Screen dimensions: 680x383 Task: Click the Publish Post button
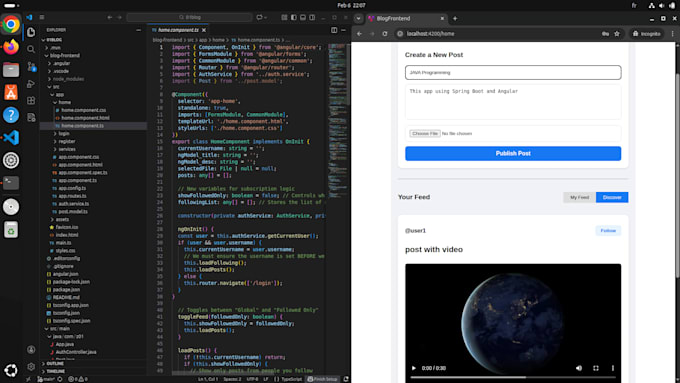[513, 154]
